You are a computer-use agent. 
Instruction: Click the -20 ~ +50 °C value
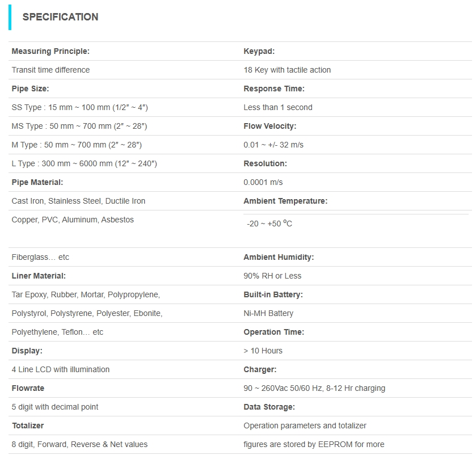click(x=269, y=224)
